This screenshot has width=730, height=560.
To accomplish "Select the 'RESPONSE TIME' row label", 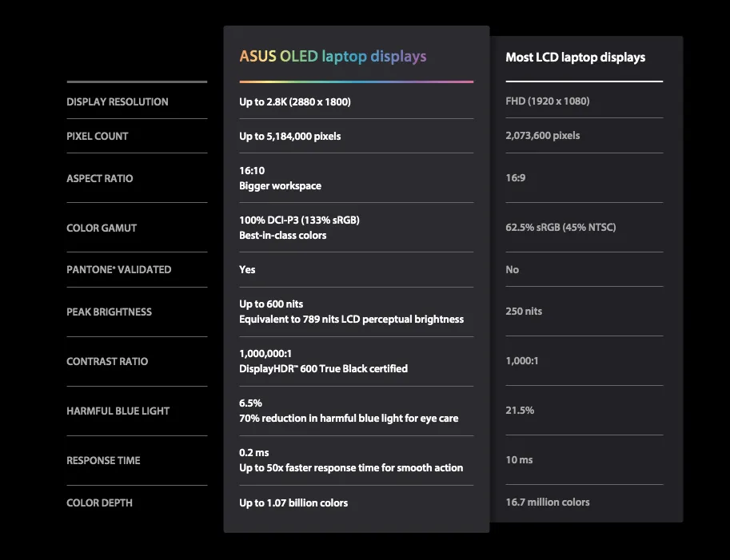I will click(103, 460).
